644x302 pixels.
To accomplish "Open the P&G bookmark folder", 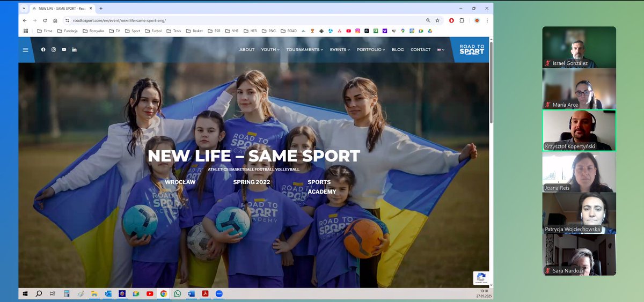I will click(268, 31).
